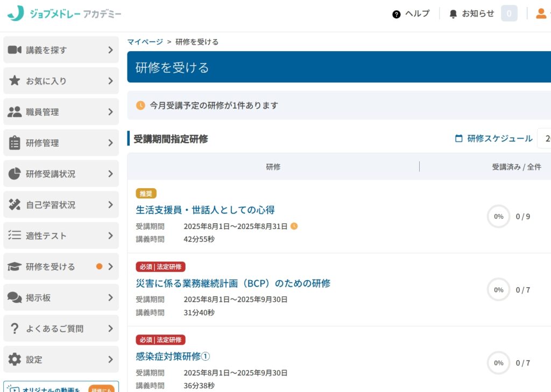
Task: Expand the お気に入り chevron
Action: [111, 81]
